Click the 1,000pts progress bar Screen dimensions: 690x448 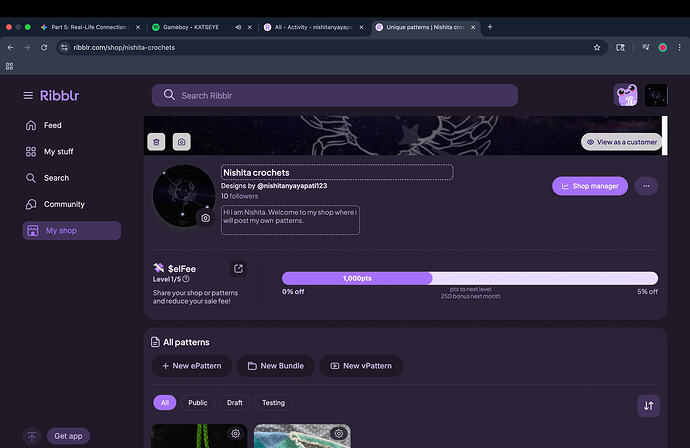(470, 278)
